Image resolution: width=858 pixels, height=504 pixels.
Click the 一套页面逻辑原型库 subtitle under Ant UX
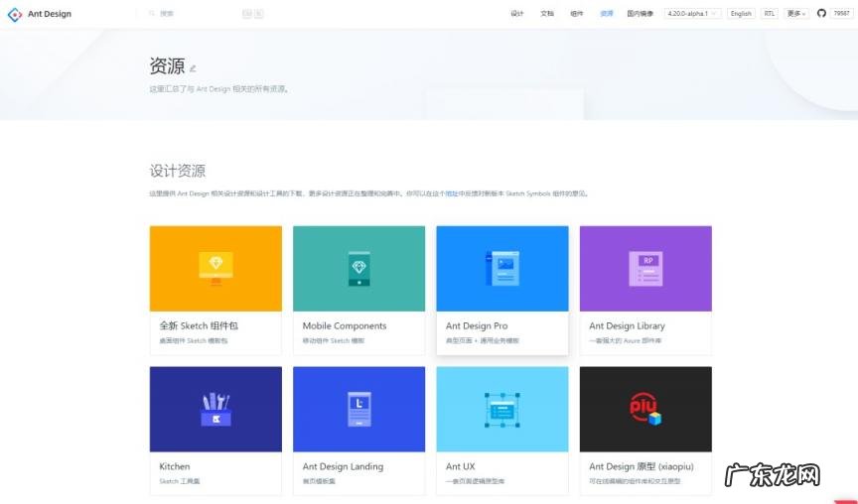(475, 481)
